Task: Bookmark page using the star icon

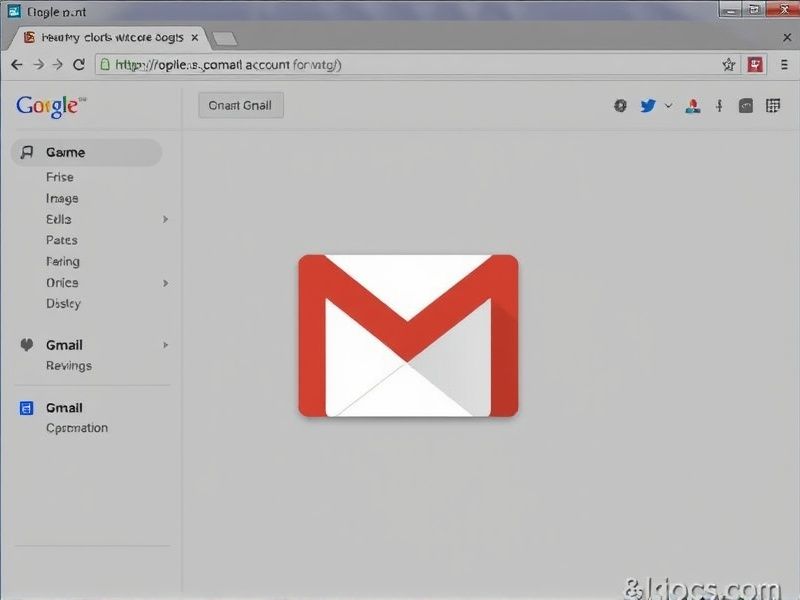Action: (x=729, y=65)
